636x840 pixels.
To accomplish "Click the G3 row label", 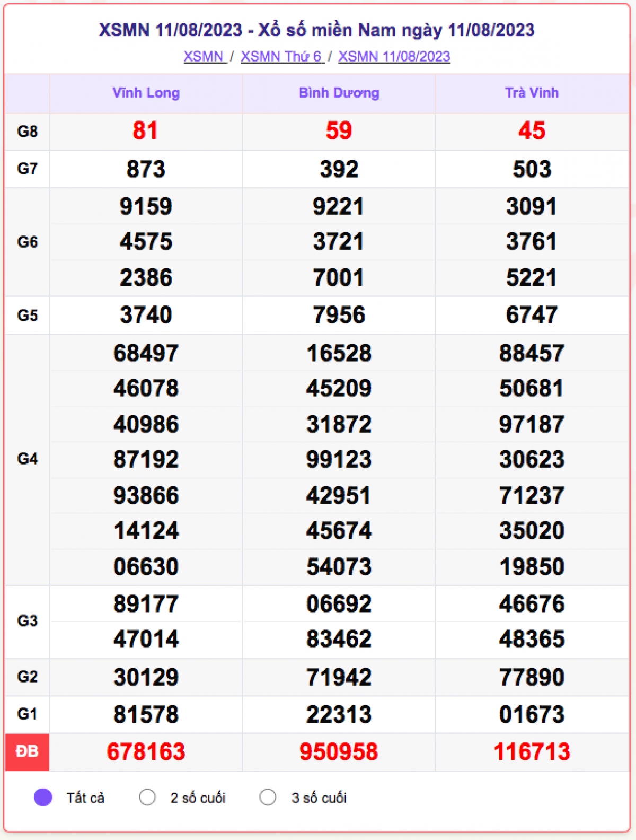I will [28, 620].
